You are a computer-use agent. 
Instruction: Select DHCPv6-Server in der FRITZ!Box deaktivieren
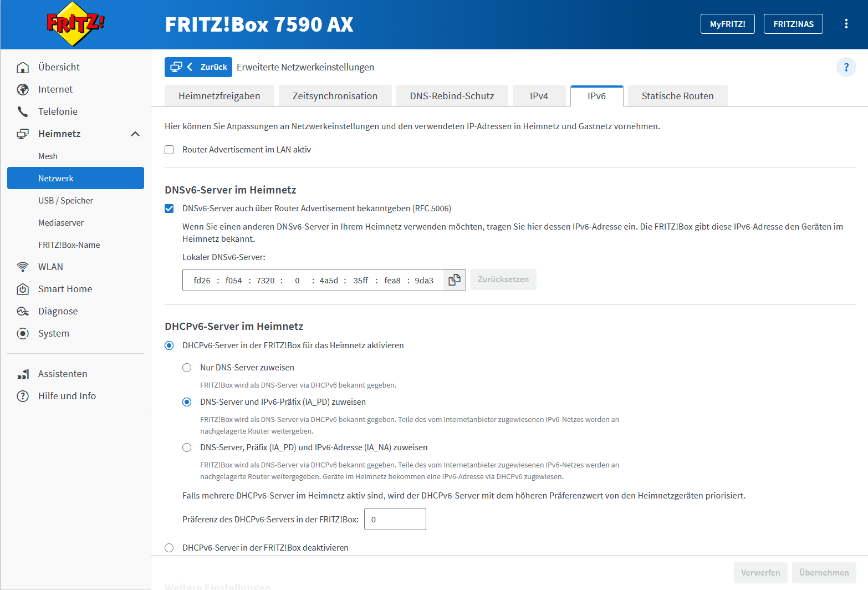click(169, 548)
